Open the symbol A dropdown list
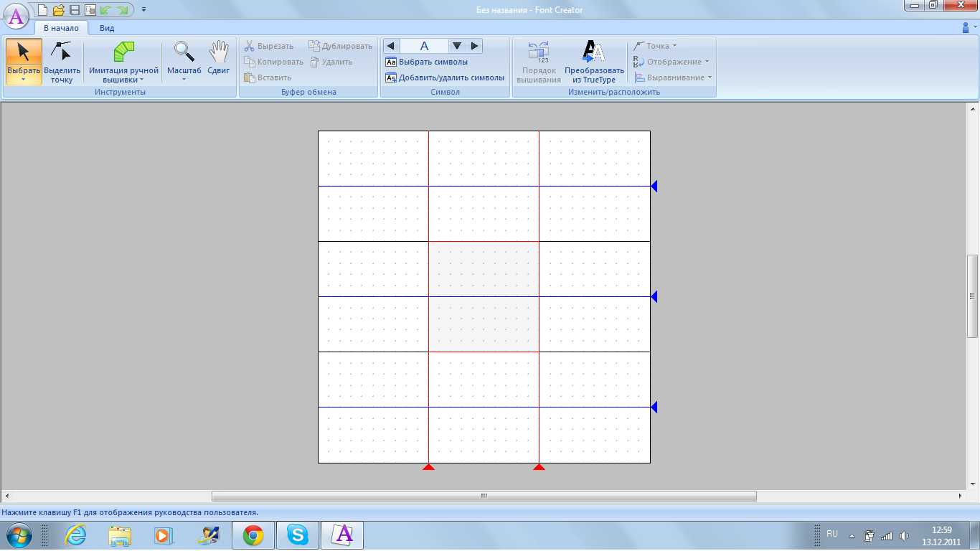 pyautogui.click(x=456, y=46)
